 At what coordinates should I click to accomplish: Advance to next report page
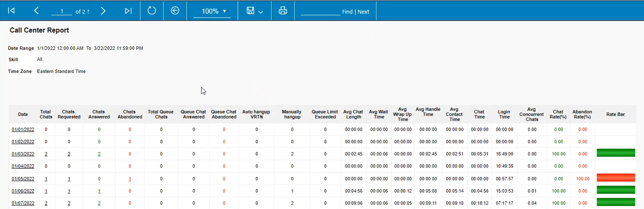coord(103,11)
